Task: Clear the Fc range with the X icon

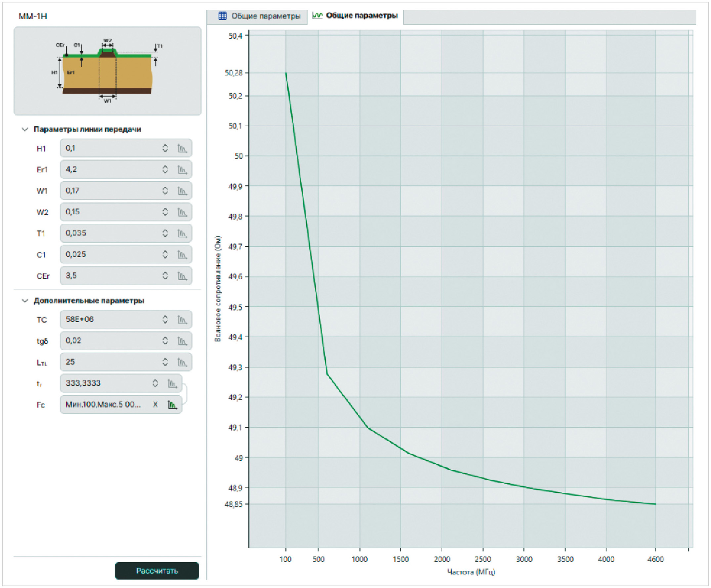Action: [x=155, y=405]
